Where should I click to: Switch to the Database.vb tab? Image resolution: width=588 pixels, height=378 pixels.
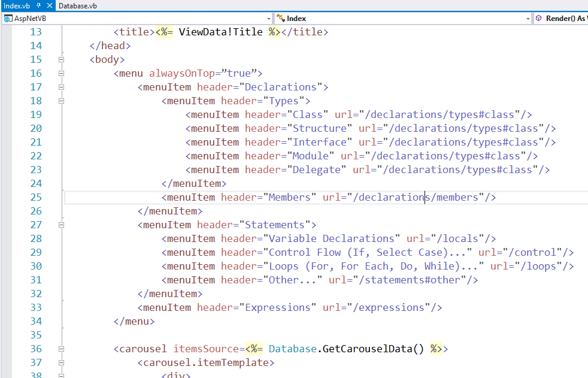click(77, 5)
